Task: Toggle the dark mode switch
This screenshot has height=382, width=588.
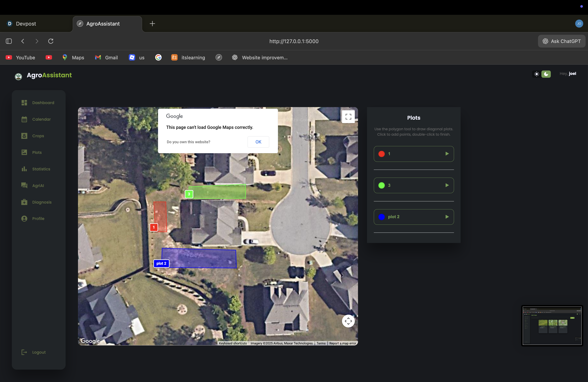Action: coord(546,74)
